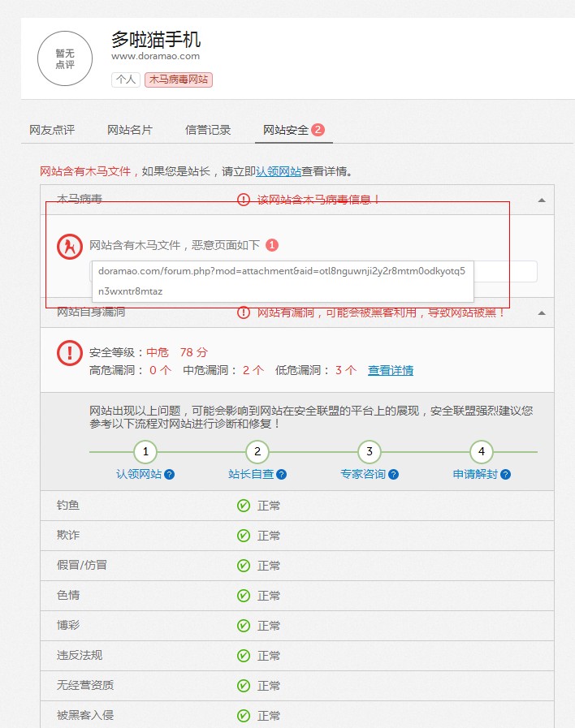Click the 假冒/仿冒 row label
Viewport: 575px width, 728px height.
point(82,565)
